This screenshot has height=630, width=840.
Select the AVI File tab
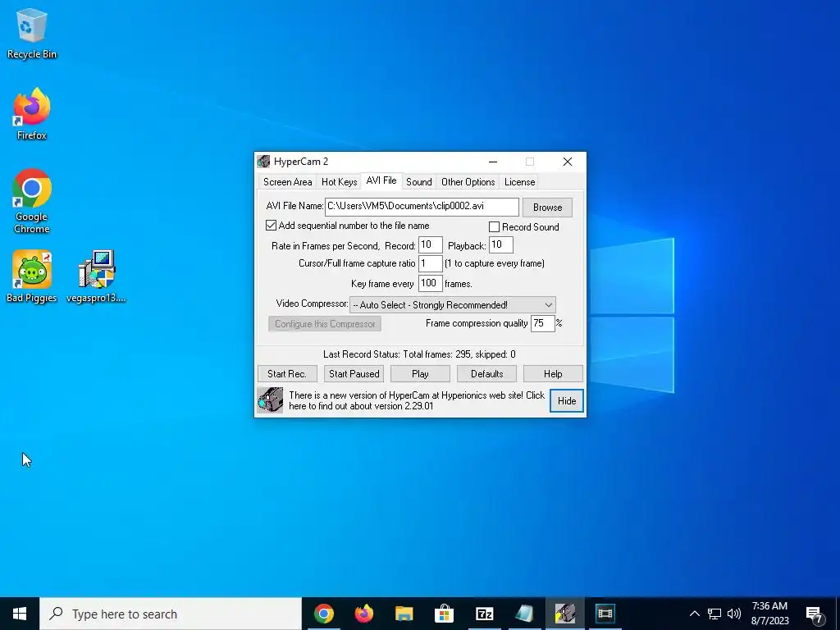click(381, 180)
